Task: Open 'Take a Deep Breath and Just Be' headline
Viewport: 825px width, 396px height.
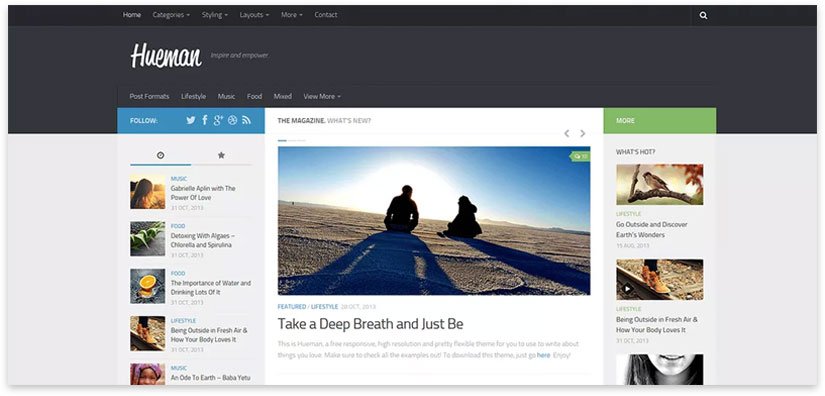Action: (370, 323)
